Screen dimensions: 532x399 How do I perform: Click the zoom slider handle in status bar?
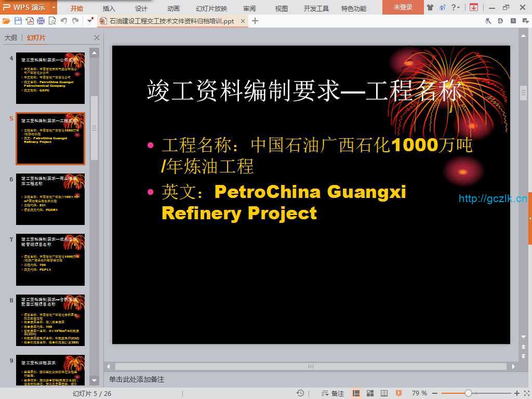(468, 393)
